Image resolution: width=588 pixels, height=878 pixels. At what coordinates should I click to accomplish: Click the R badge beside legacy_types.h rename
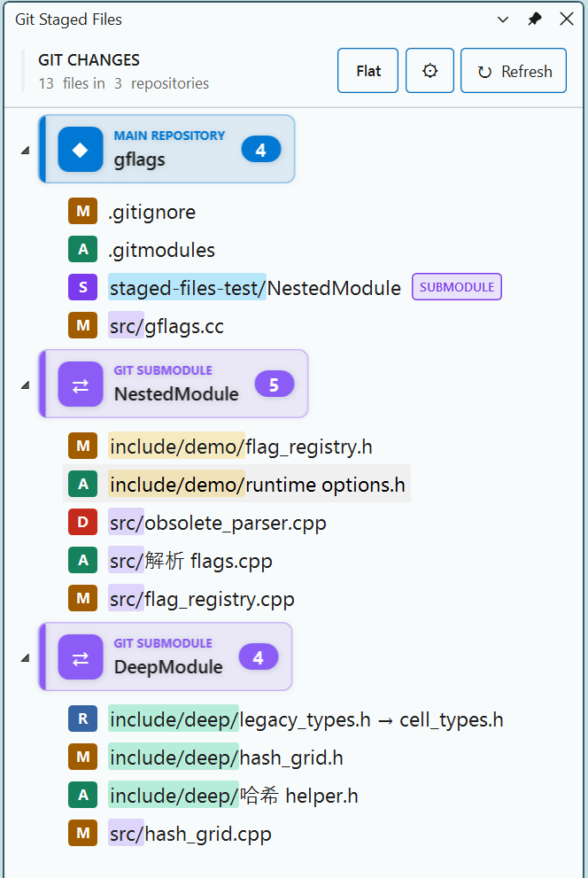point(83,719)
